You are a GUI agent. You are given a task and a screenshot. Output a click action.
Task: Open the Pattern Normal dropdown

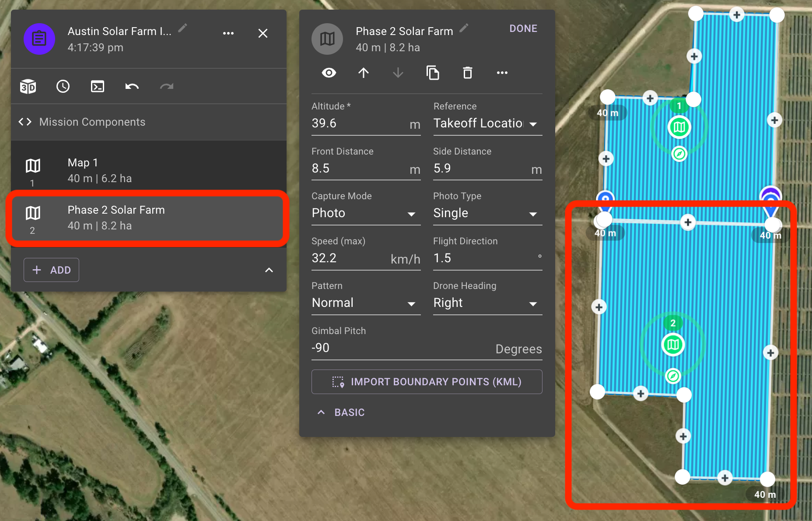(x=366, y=303)
